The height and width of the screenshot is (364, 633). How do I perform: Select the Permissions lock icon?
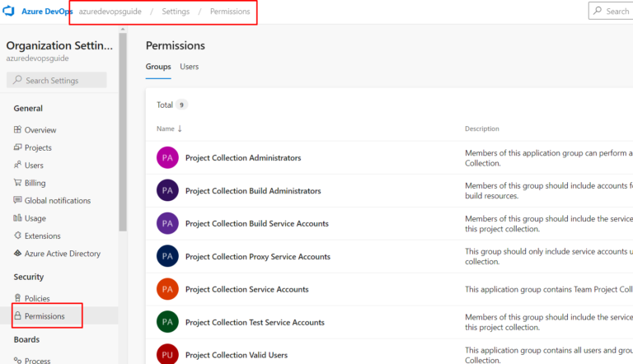click(x=17, y=315)
